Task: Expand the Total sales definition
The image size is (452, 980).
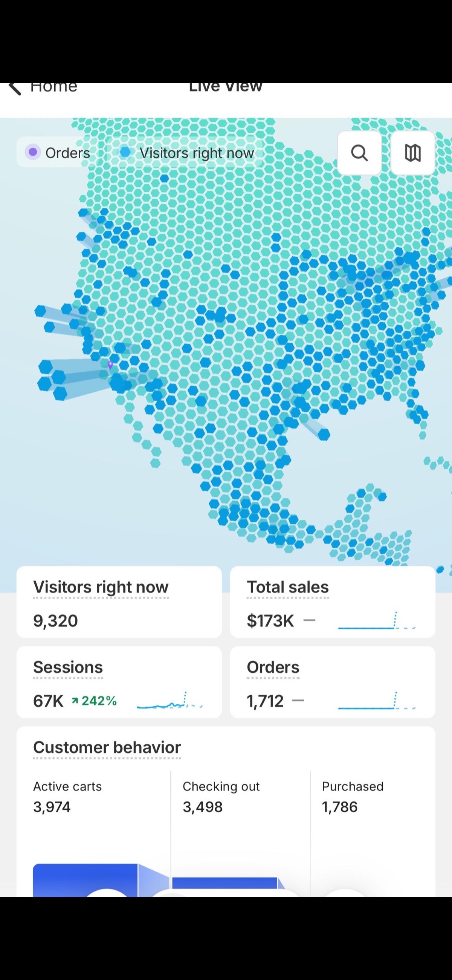Action: [x=288, y=586]
